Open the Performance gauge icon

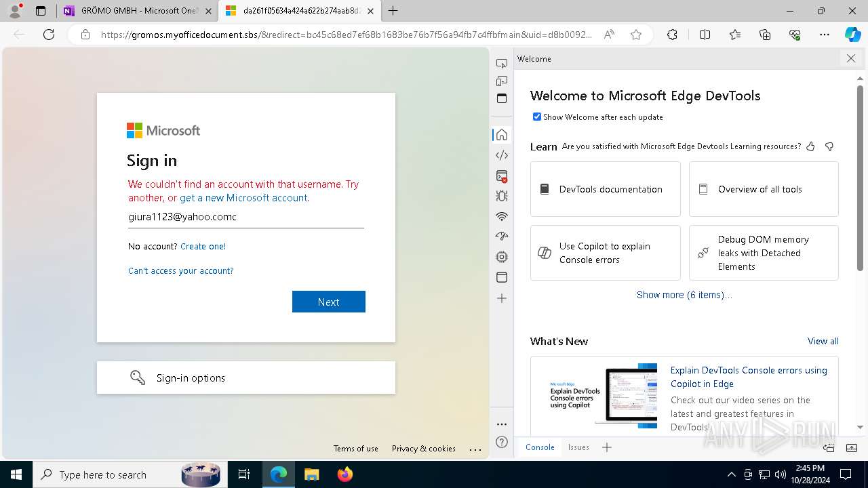[502, 237]
